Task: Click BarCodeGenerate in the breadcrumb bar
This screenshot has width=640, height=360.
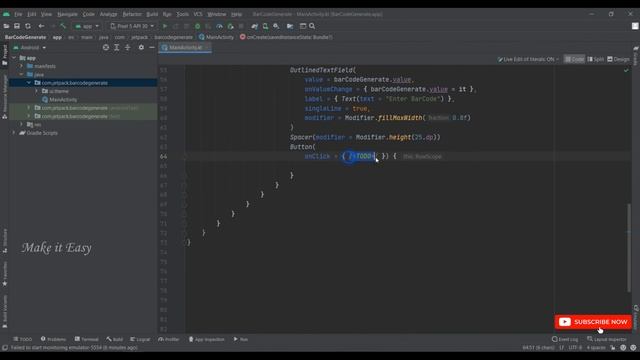Action: tap(25, 37)
